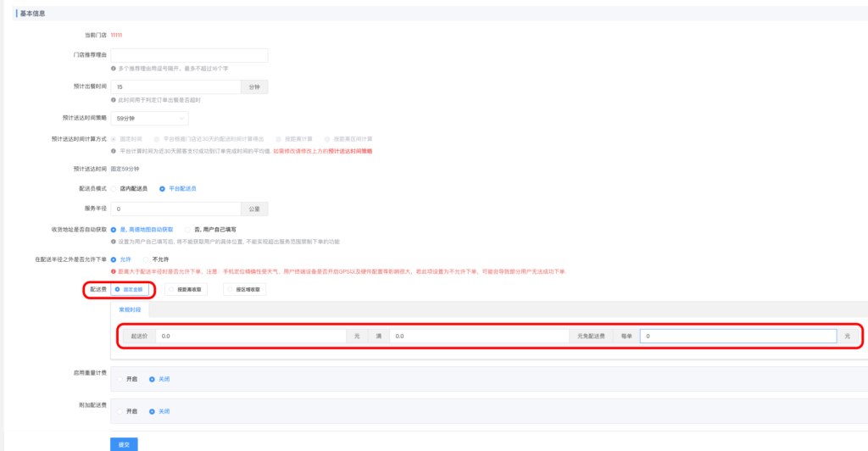Enable 开启 for 启用重量计费
Viewport: 868px width, 451px height.
[x=120, y=379]
